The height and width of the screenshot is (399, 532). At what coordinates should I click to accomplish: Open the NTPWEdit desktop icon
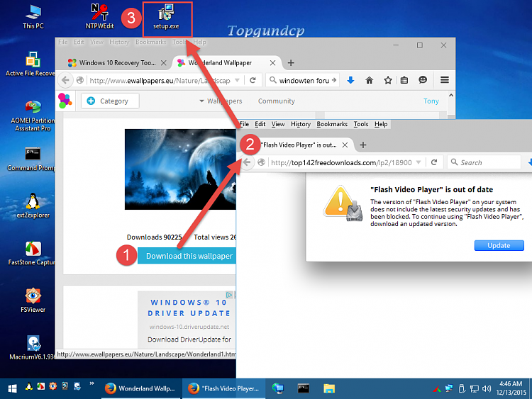pos(99,16)
